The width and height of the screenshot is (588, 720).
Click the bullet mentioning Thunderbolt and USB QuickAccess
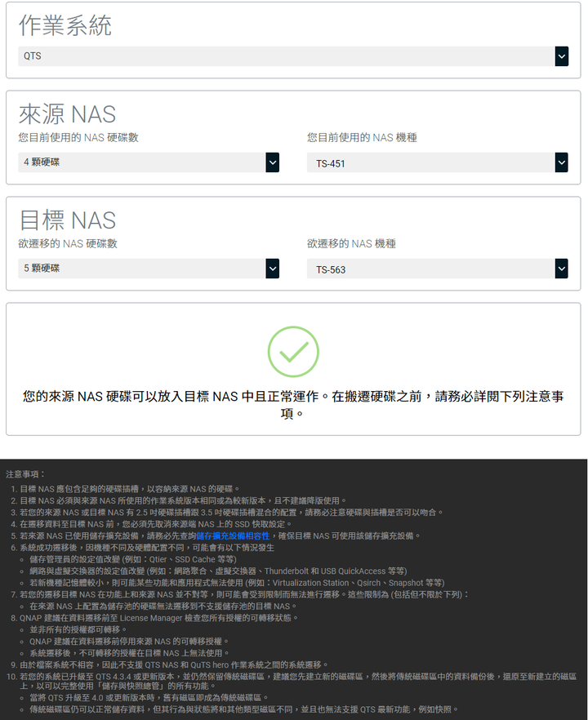[x=218, y=571]
